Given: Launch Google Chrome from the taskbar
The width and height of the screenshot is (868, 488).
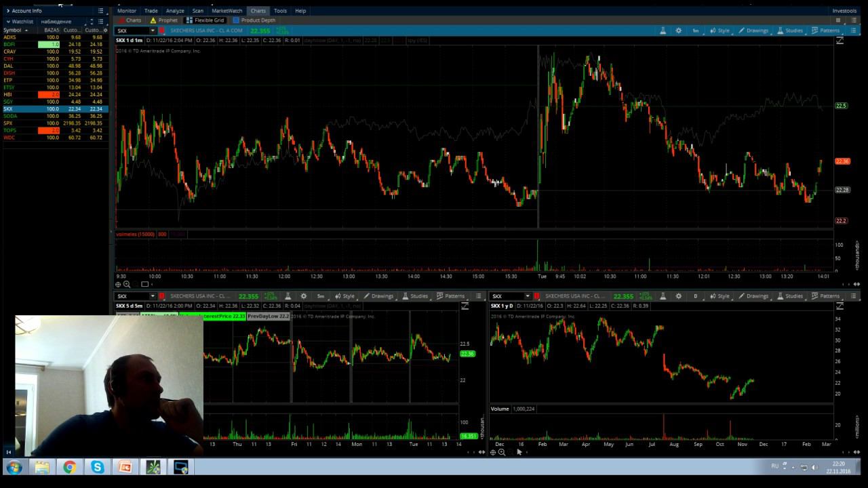Looking at the screenshot, I should click(69, 467).
